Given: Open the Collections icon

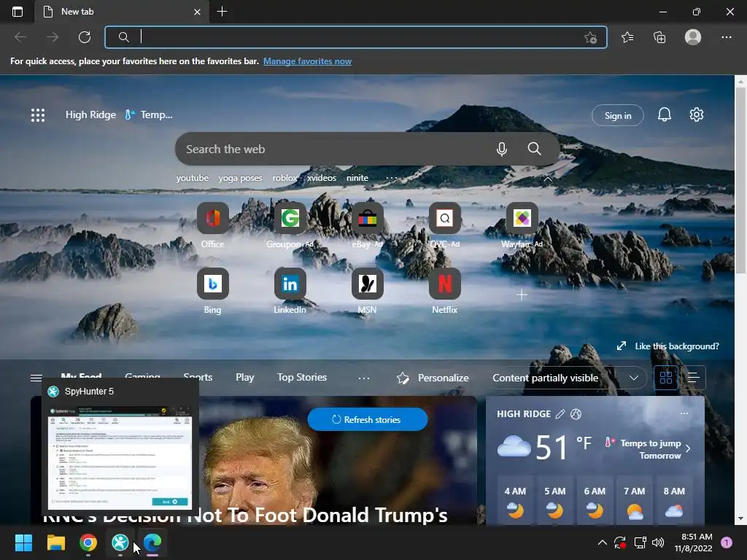Looking at the screenshot, I should [659, 37].
